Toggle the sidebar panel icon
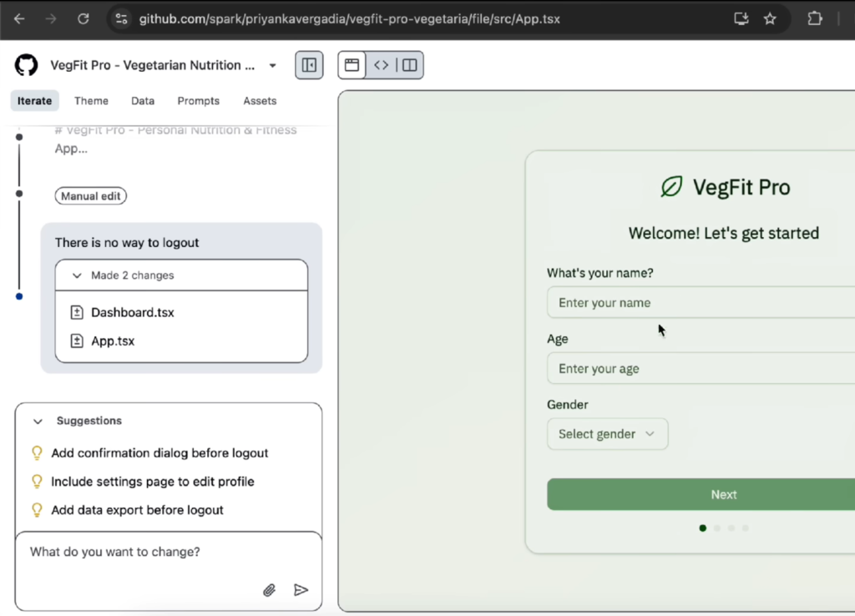Screen dimensions: 855x616 (x=309, y=65)
